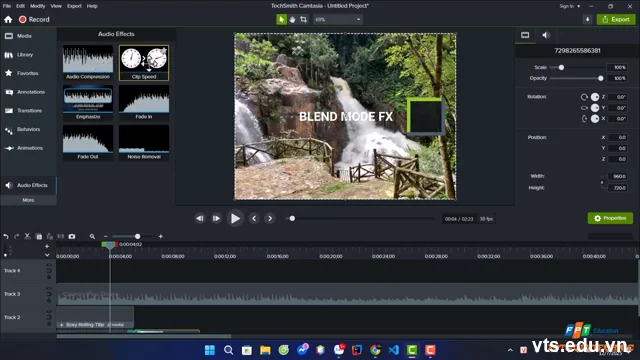Switch to the Library tab

click(x=28, y=55)
